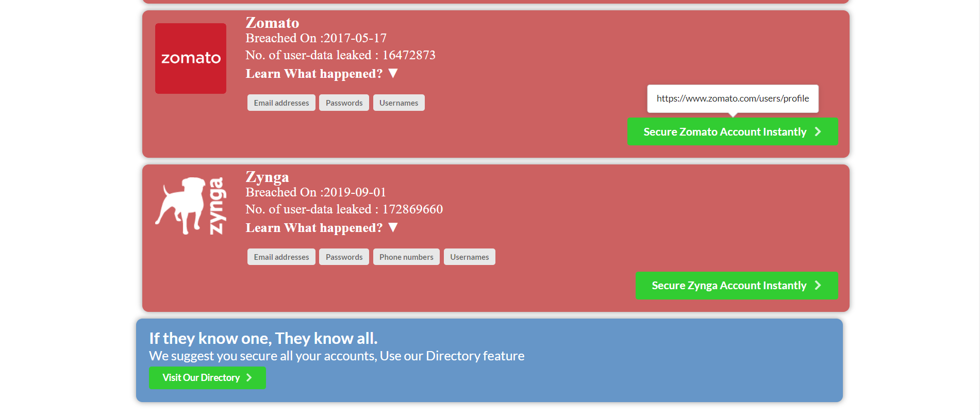
Task: Click Zomato's Email addresses tag
Action: (281, 103)
